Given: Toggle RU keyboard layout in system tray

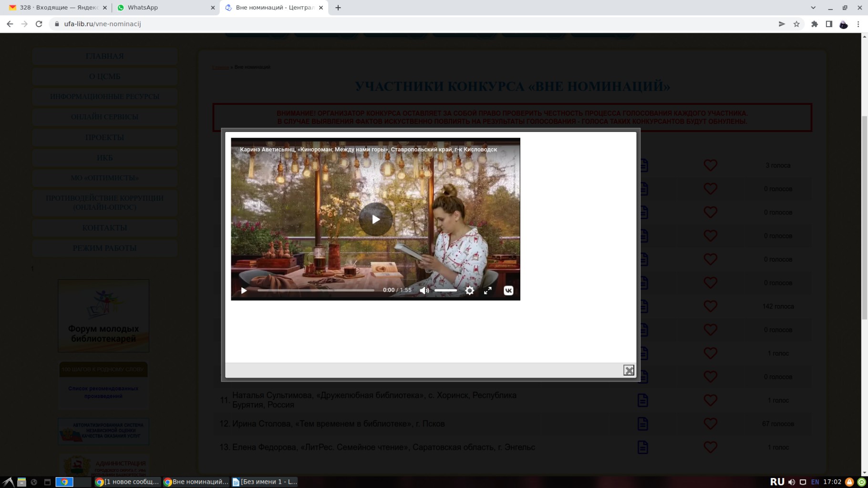Looking at the screenshot, I should (x=777, y=482).
